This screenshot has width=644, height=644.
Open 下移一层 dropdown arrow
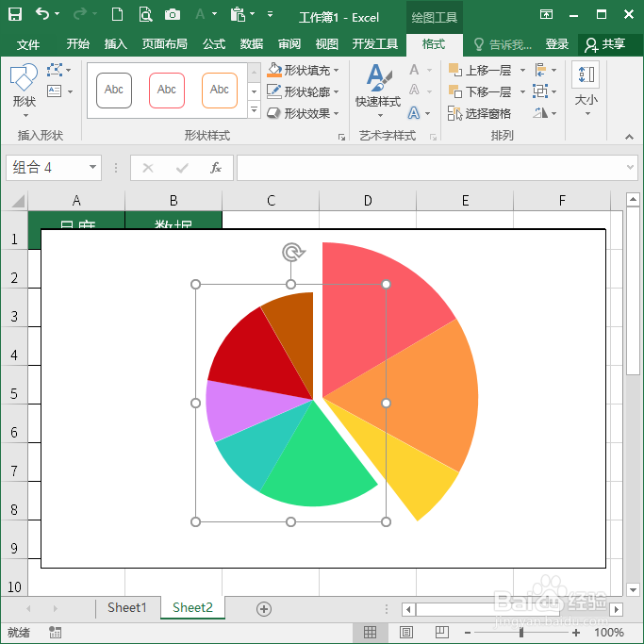point(523,91)
